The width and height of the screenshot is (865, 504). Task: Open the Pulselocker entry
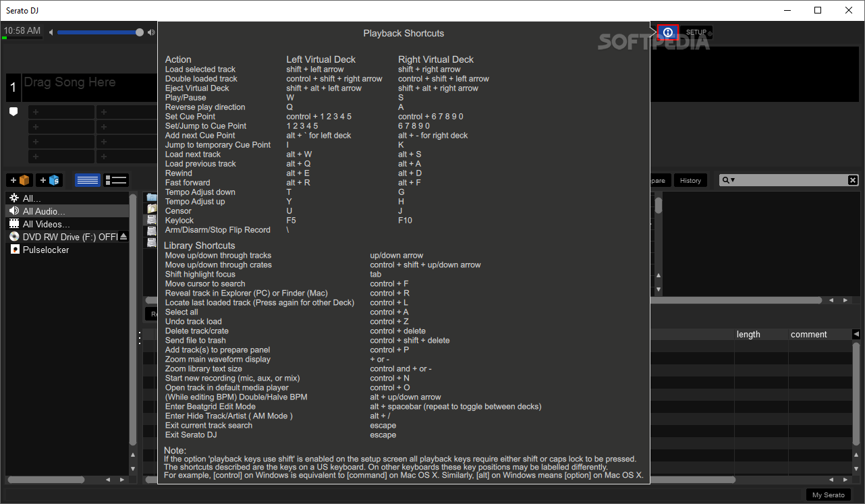point(67,250)
